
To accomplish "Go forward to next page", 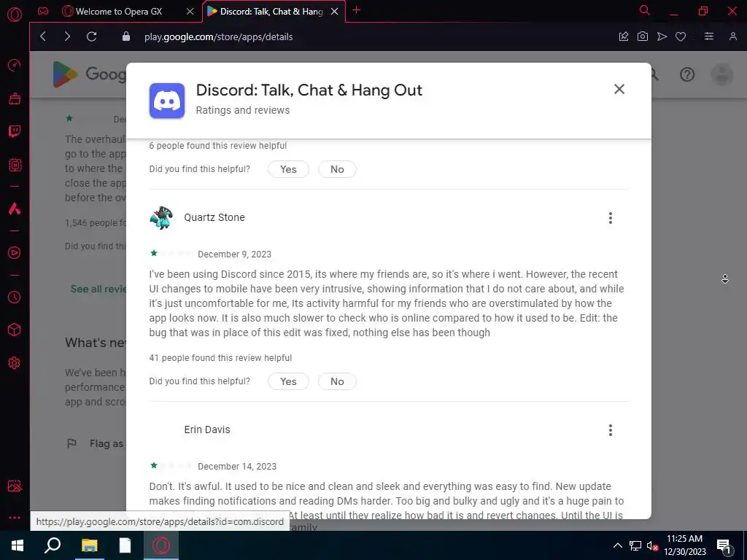I will click(67, 36).
